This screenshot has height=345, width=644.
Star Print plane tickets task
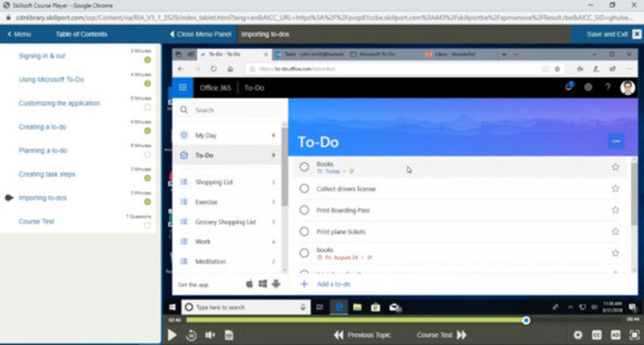click(615, 231)
